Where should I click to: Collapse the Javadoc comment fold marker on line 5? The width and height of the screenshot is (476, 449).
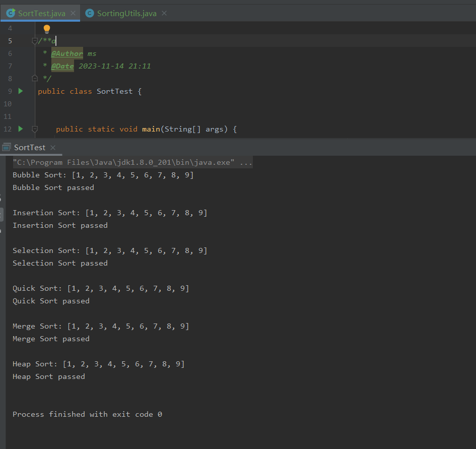tap(35, 41)
